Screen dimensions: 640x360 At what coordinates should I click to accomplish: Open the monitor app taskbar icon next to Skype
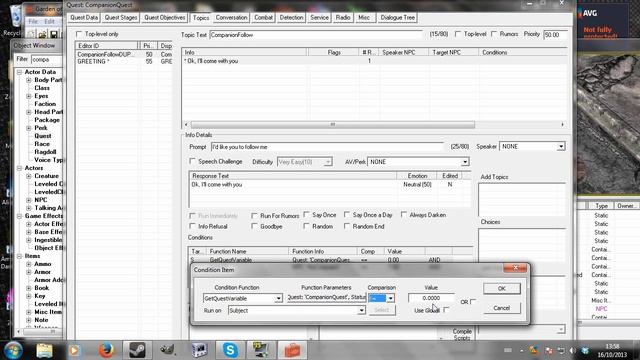click(x=261, y=350)
